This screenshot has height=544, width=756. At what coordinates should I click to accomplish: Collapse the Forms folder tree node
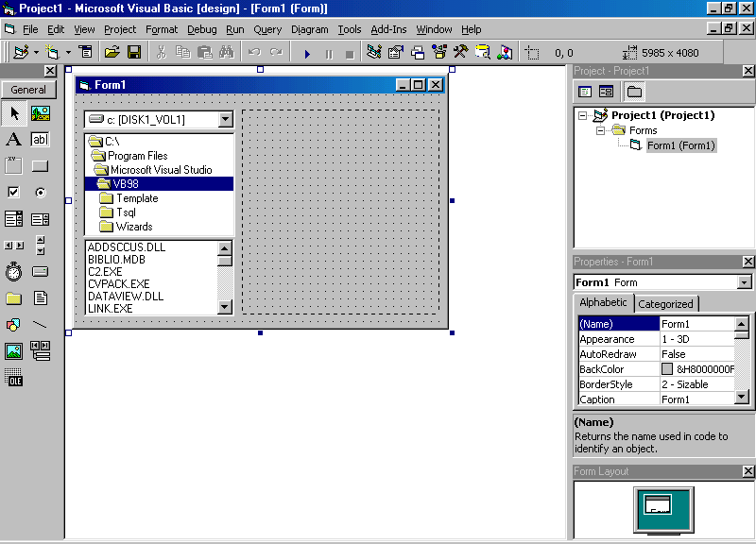pyautogui.click(x=600, y=130)
